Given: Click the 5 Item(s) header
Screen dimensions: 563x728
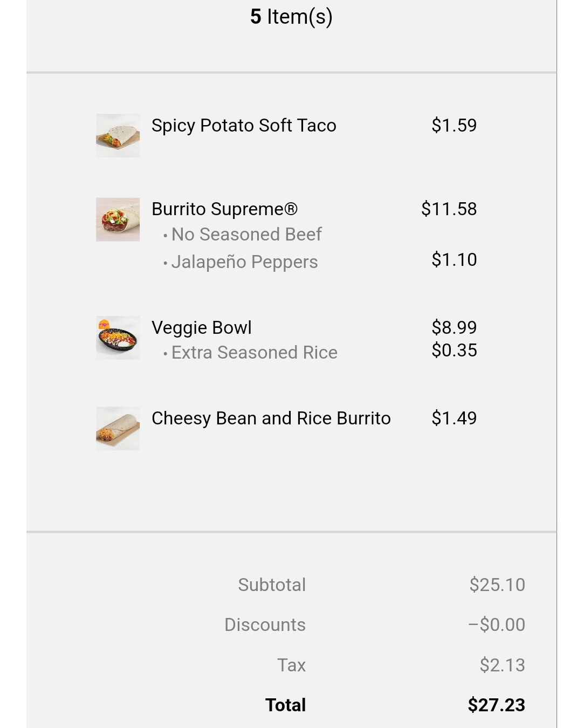Looking at the screenshot, I should (291, 17).
